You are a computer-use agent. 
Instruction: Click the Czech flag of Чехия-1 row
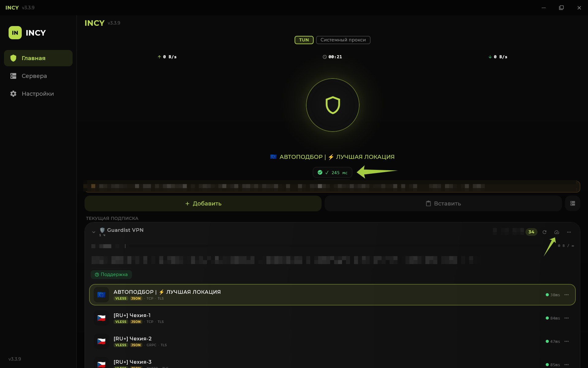(101, 318)
